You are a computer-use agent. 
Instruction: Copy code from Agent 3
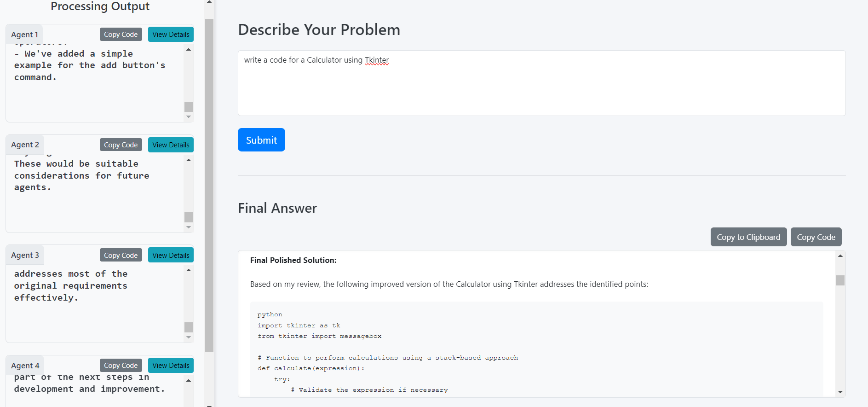pyautogui.click(x=121, y=255)
